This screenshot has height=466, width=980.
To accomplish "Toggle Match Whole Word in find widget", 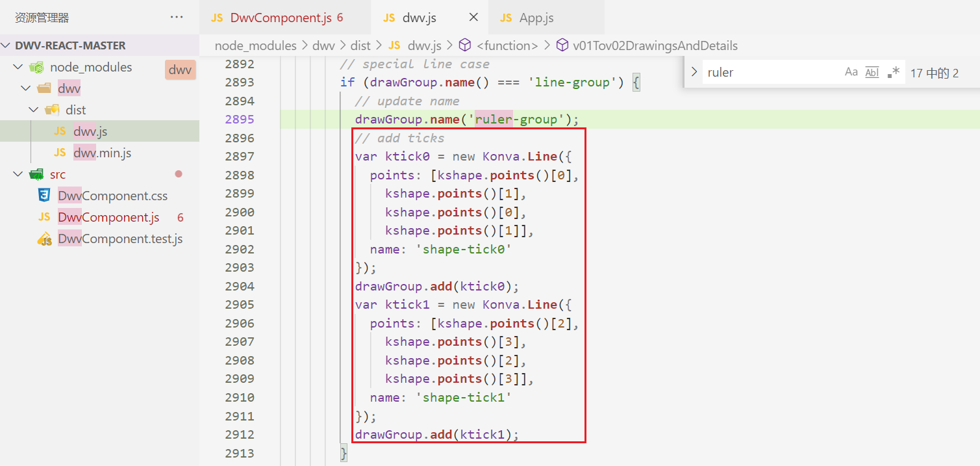I will coord(872,72).
